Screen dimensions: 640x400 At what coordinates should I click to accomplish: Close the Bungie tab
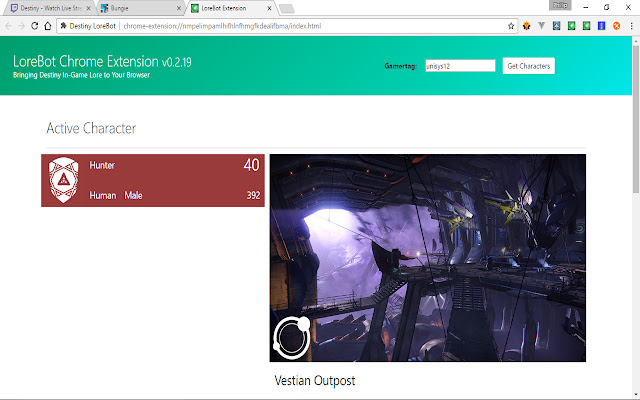179,8
